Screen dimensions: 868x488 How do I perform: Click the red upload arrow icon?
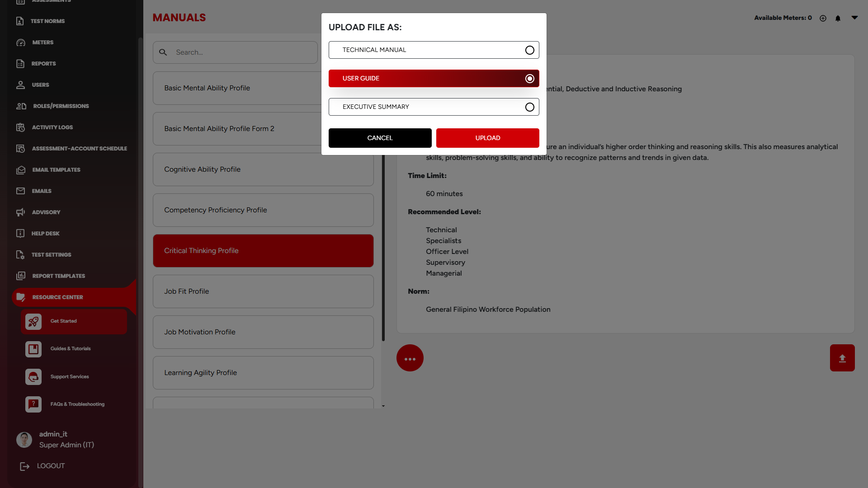[x=842, y=358]
